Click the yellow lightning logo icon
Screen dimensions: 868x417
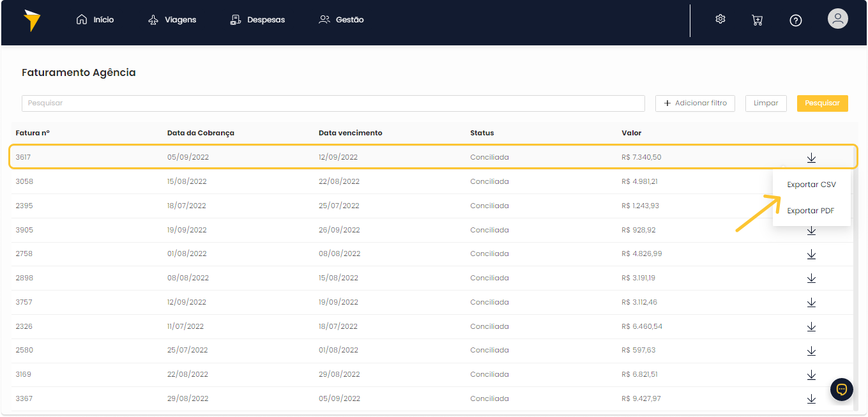click(31, 20)
